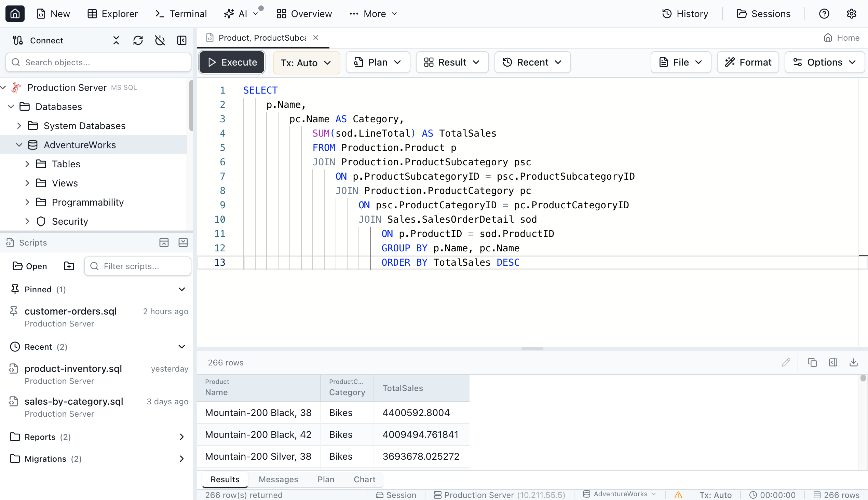868x500 pixels.
Task: Click the new script folder icon
Action: (69, 266)
